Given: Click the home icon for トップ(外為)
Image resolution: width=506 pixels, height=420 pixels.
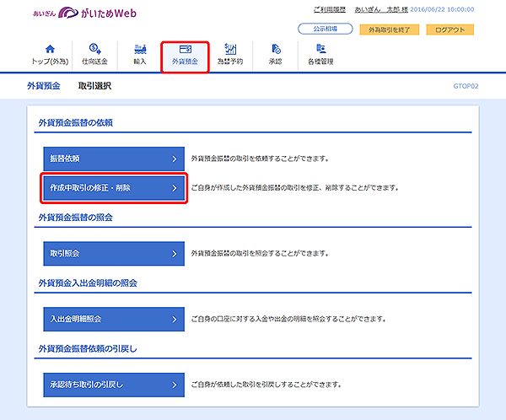Looking at the screenshot, I should coord(48,50).
